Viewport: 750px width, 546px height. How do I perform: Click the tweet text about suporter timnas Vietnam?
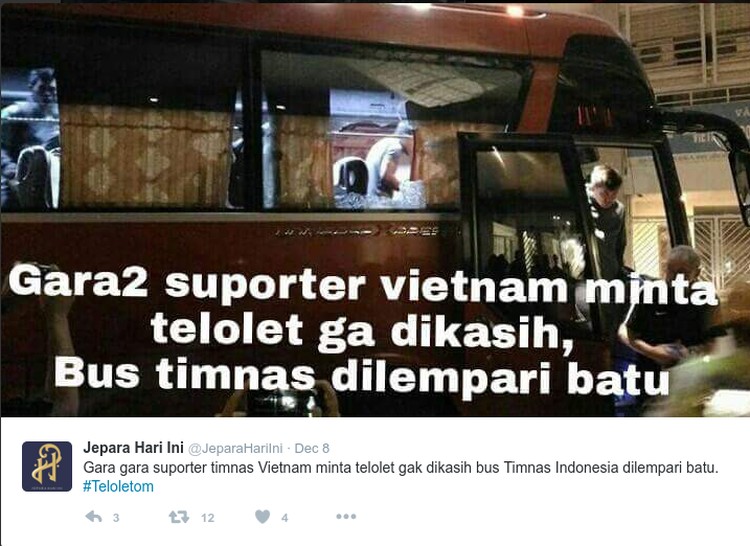click(x=401, y=468)
